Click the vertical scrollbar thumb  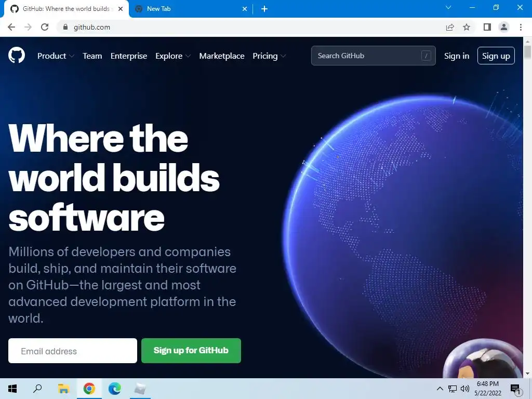point(528,52)
